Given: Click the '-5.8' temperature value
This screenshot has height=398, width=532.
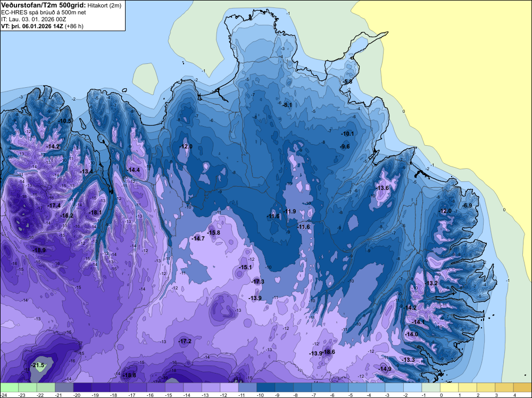Looking at the screenshot, I should coord(347,82).
